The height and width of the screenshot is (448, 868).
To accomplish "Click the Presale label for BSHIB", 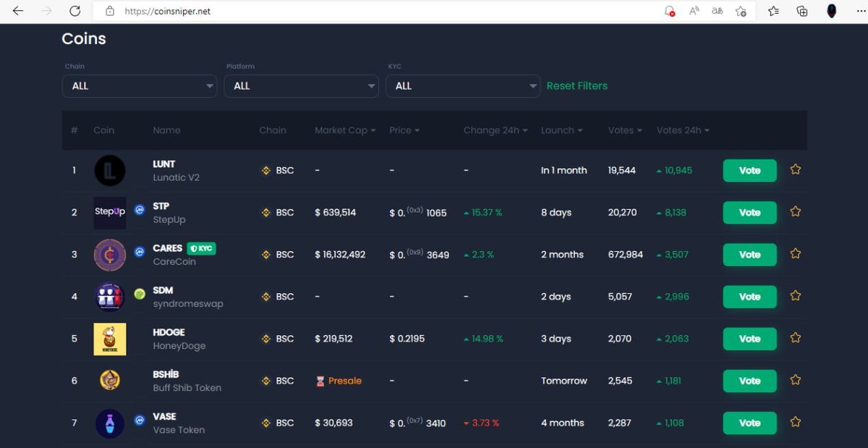I will click(x=339, y=381).
